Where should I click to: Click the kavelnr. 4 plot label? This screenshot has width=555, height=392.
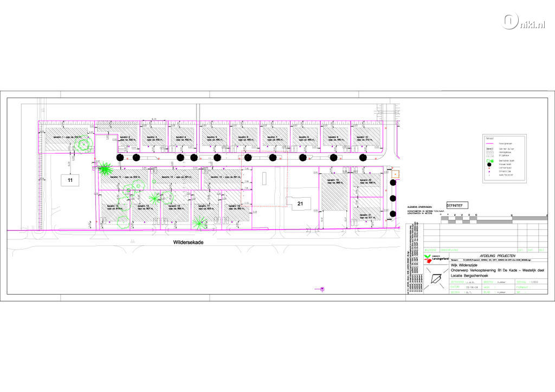click(x=185, y=138)
